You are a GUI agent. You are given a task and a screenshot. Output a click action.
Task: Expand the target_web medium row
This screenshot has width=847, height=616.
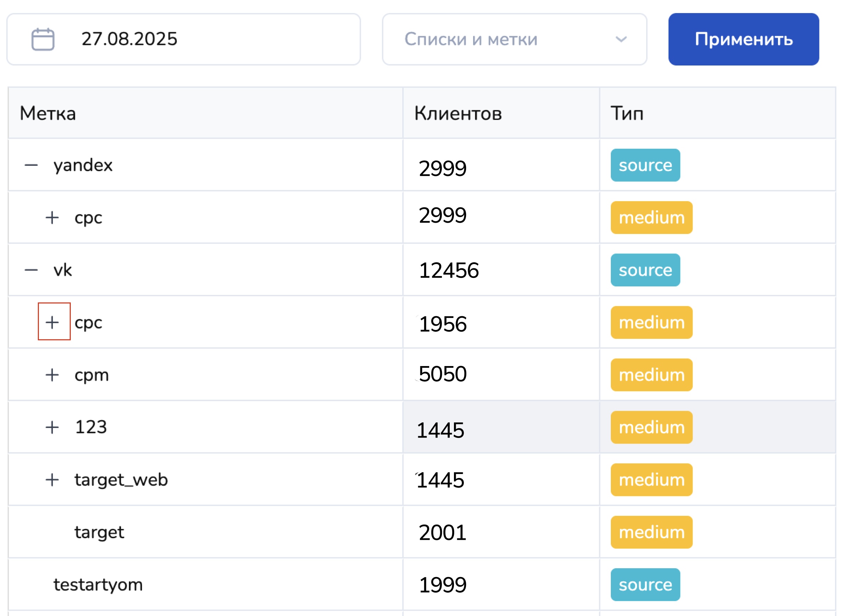[x=52, y=480]
